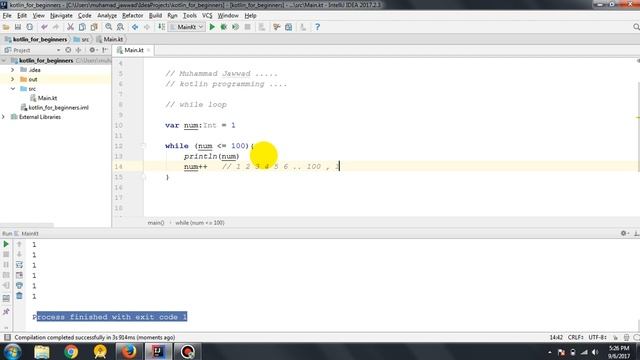Viewport: 640px width, 360px height.
Task: Rerun MainKt from the Run panel
Action: (6, 244)
